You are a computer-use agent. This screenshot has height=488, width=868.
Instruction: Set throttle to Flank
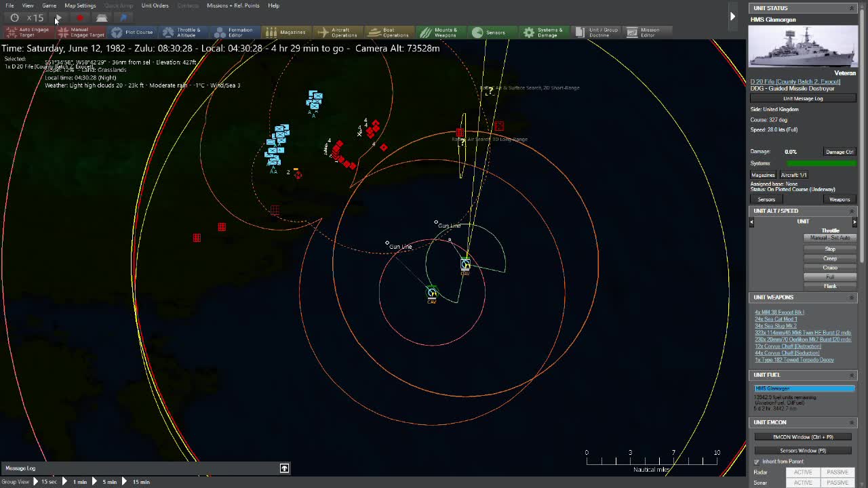point(830,286)
